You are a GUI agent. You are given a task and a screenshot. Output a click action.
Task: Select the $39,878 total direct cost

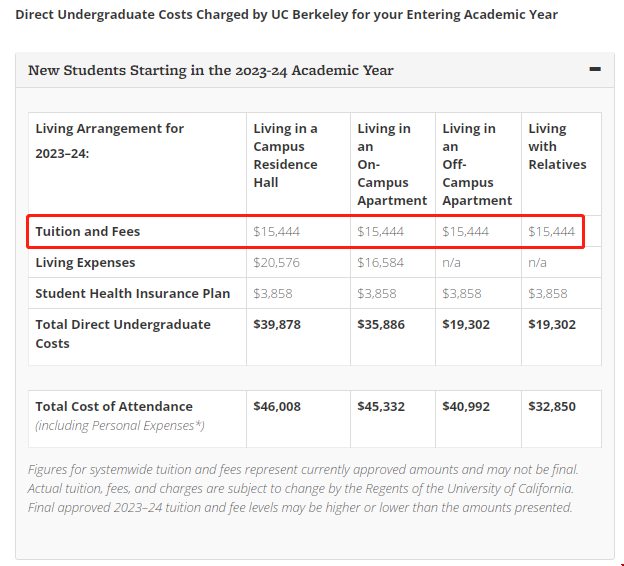pos(277,324)
